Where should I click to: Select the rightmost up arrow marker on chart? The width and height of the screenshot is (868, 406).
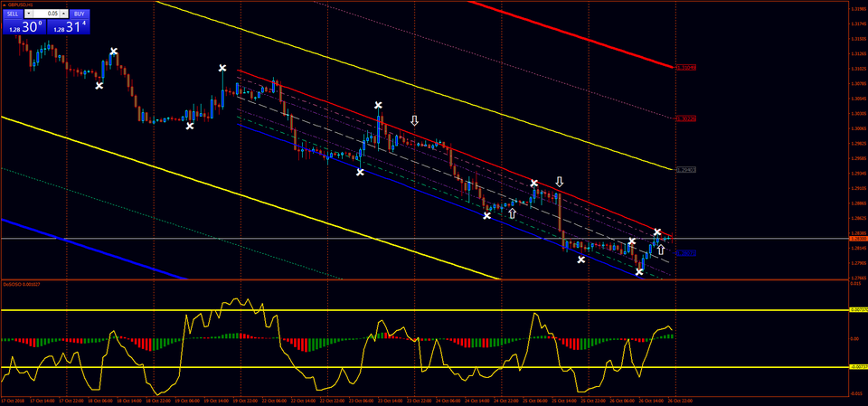click(660, 250)
